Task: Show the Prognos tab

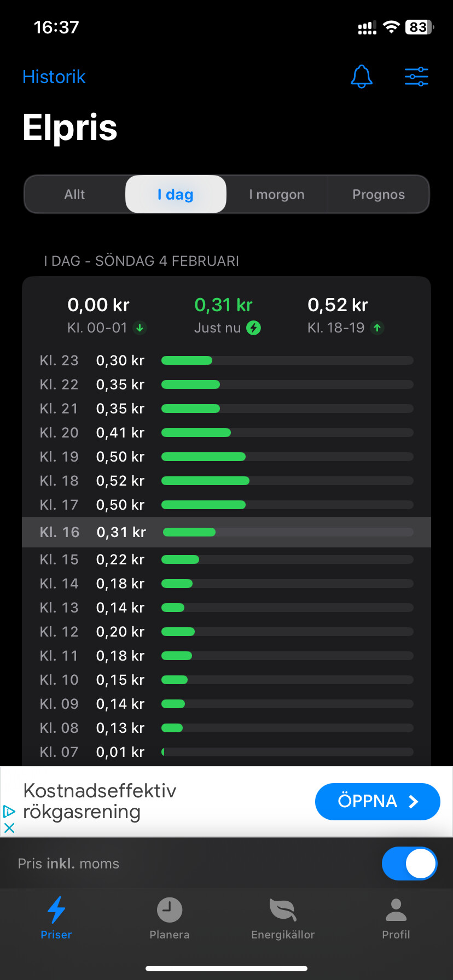Action: click(379, 195)
